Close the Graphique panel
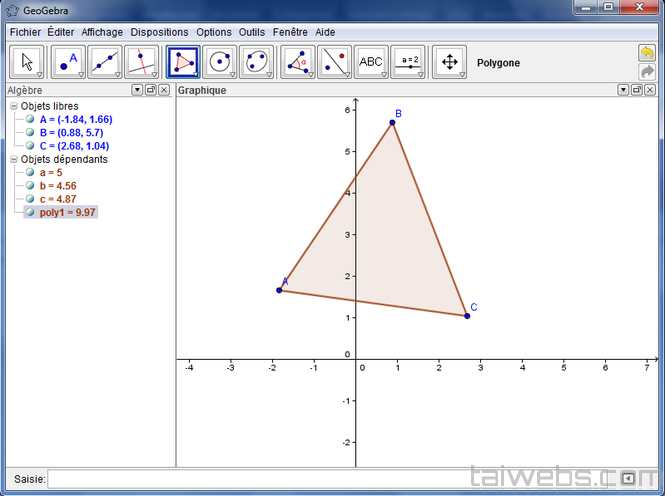 [650, 90]
